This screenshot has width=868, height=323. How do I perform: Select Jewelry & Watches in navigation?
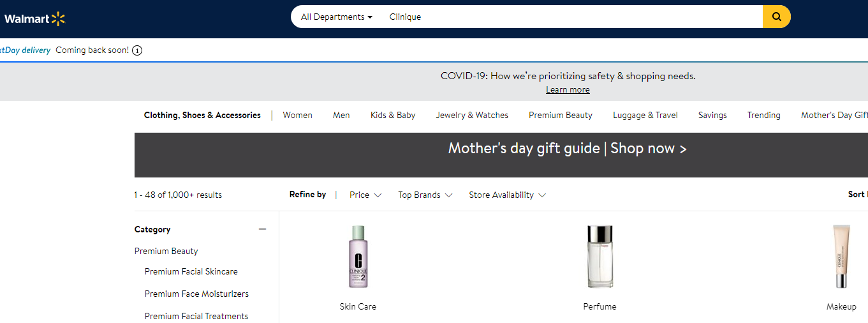click(472, 116)
